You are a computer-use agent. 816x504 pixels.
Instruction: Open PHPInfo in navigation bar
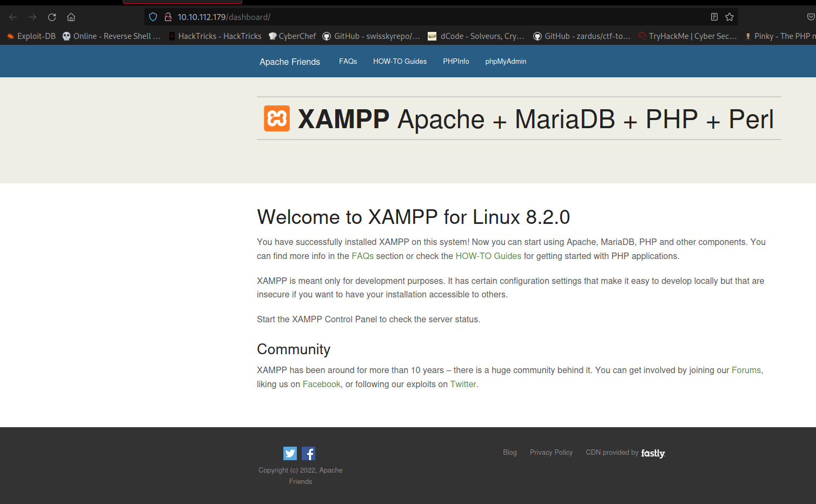pos(456,62)
